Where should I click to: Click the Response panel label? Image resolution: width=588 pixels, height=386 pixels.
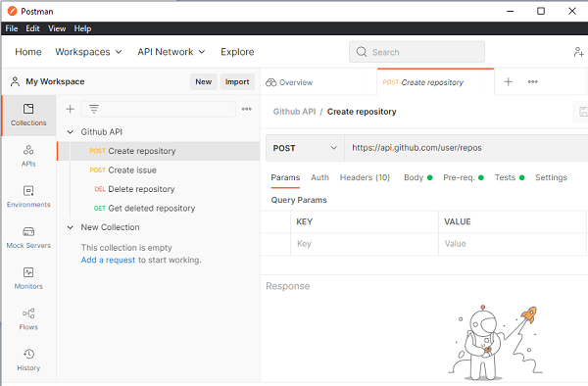pyautogui.click(x=288, y=286)
